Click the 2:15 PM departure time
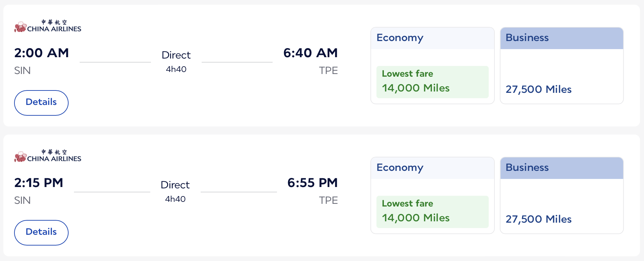Viewport: 644px width, 261px height. [x=39, y=183]
